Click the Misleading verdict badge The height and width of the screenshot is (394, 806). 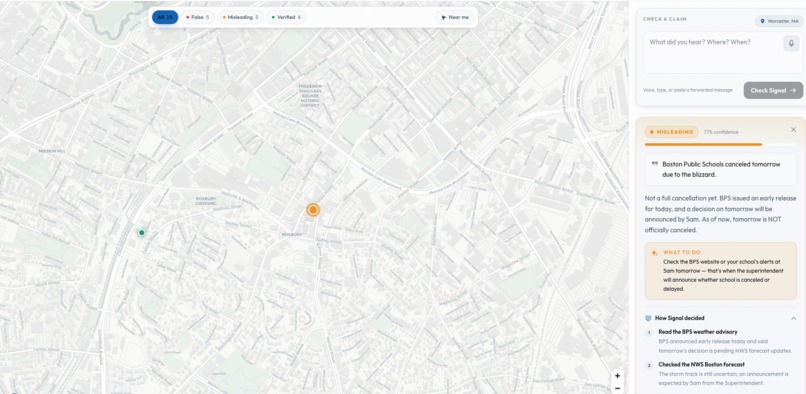click(x=671, y=132)
